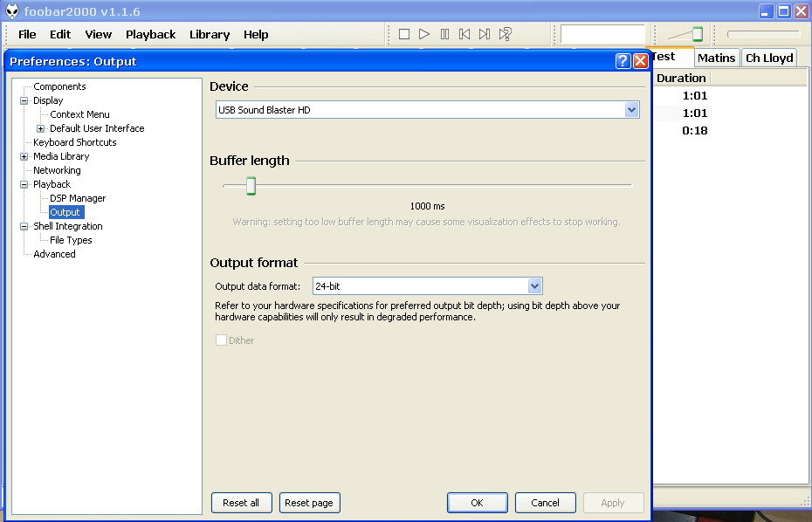Open the Help menu
The width and height of the screenshot is (812, 522).
click(256, 35)
